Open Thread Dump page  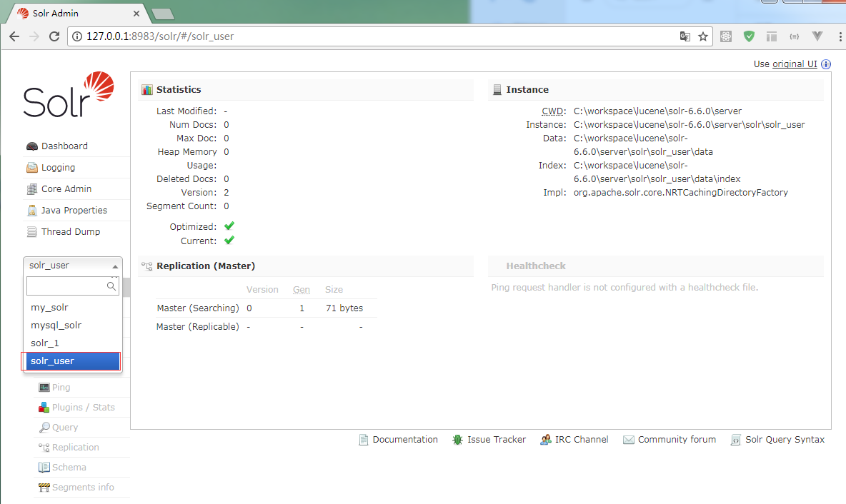pyautogui.click(x=71, y=232)
